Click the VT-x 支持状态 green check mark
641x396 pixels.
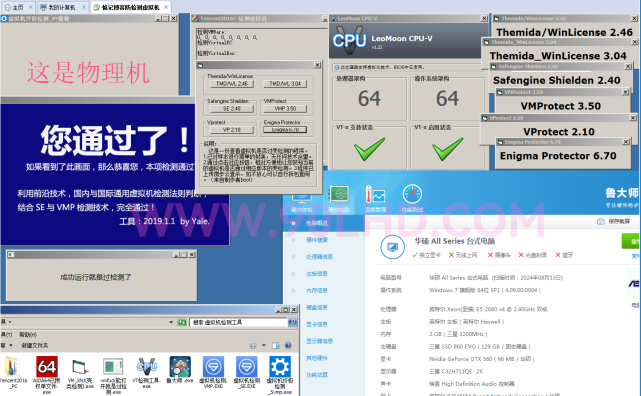tap(370, 149)
